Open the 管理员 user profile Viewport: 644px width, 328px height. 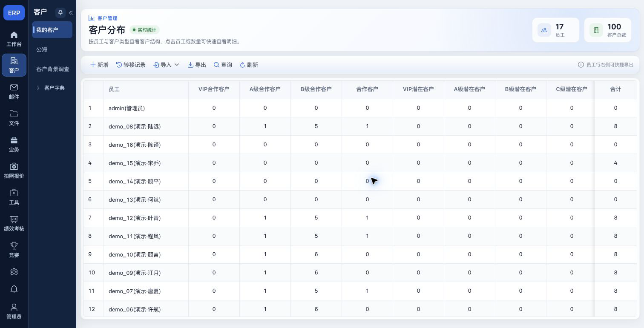coord(14,311)
